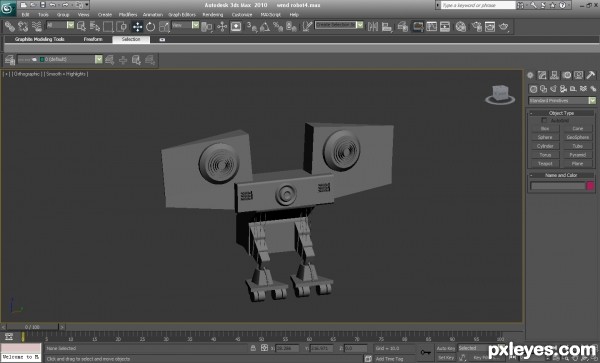Click the Unlink Selection tool
The width and height of the screenshot is (600, 363).
pyautogui.click(x=23, y=26)
